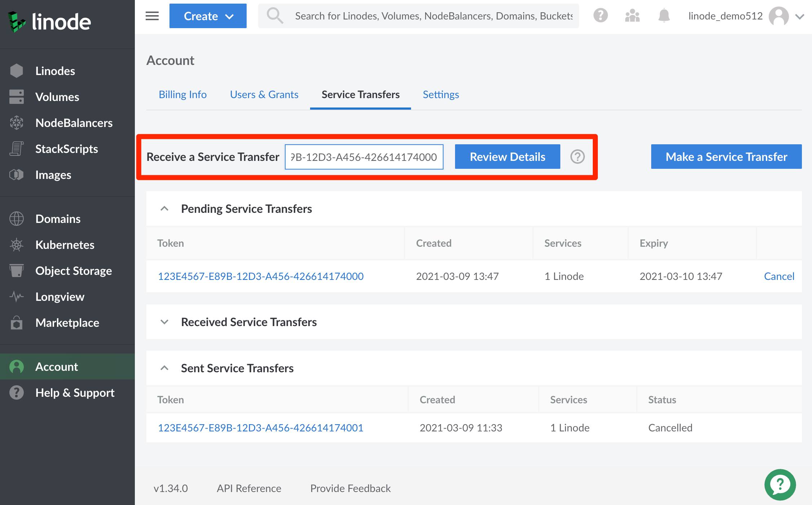Open the green chat help bubble

coord(781,484)
